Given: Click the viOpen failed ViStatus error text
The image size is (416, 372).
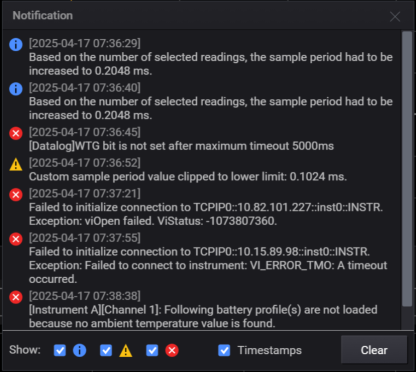Looking at the screenshot, I should (x=153, y=221).
